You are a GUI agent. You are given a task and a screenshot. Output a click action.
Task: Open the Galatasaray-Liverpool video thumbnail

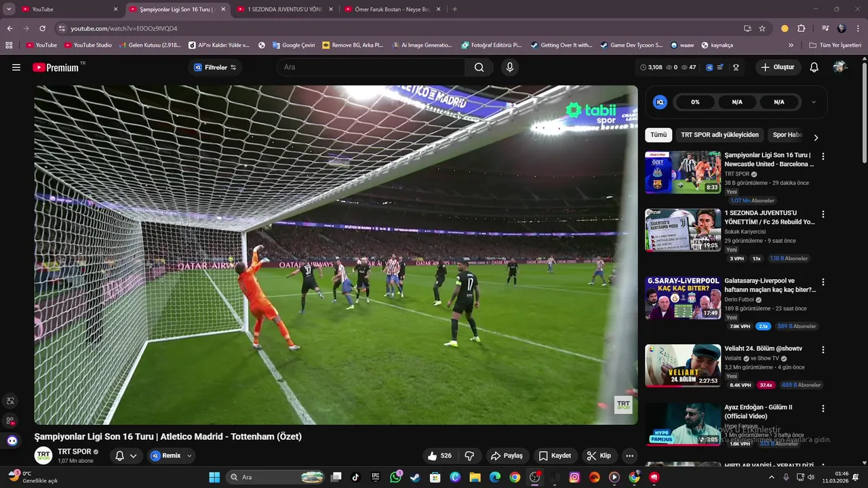click(683, 298)
